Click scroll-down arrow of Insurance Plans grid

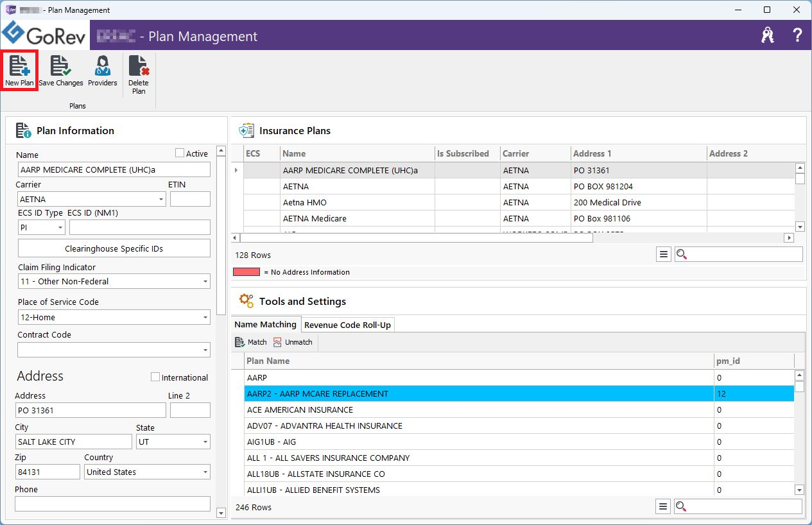click(800, 227)
